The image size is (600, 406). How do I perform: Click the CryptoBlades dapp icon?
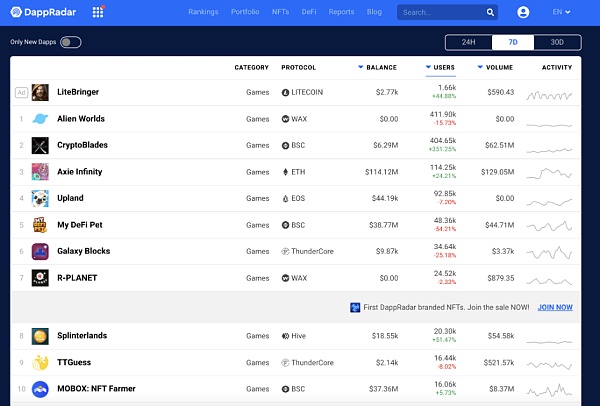40,145
